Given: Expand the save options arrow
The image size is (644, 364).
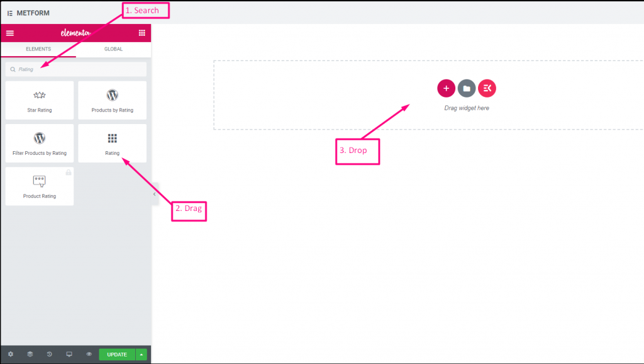Looking at the screenshot, I should tap(142, 355).
